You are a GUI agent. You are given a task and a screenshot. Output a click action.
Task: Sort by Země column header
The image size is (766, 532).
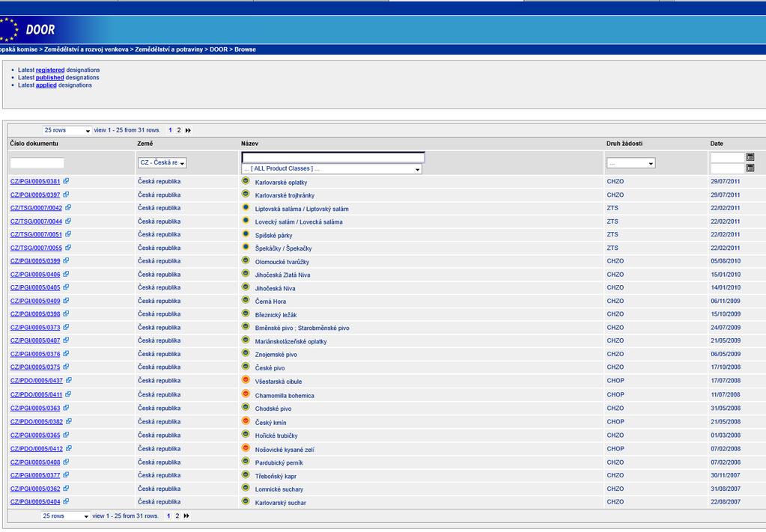point(145,144)
